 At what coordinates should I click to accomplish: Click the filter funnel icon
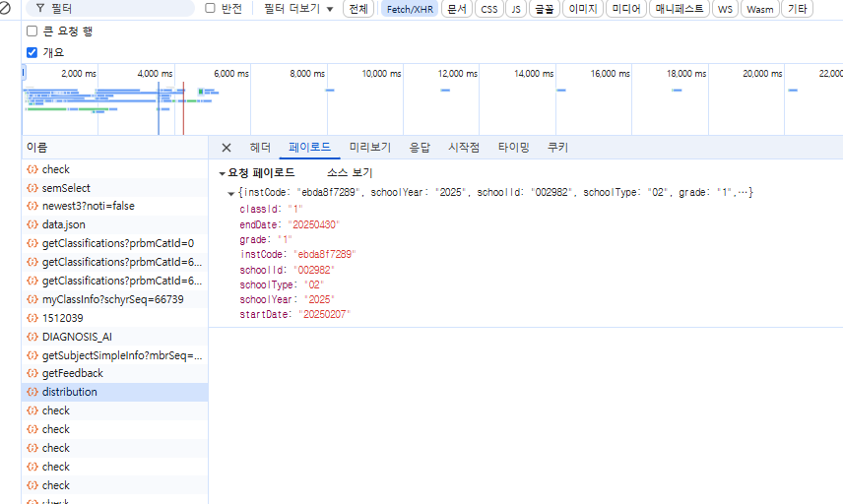click(x=39, y=8)
